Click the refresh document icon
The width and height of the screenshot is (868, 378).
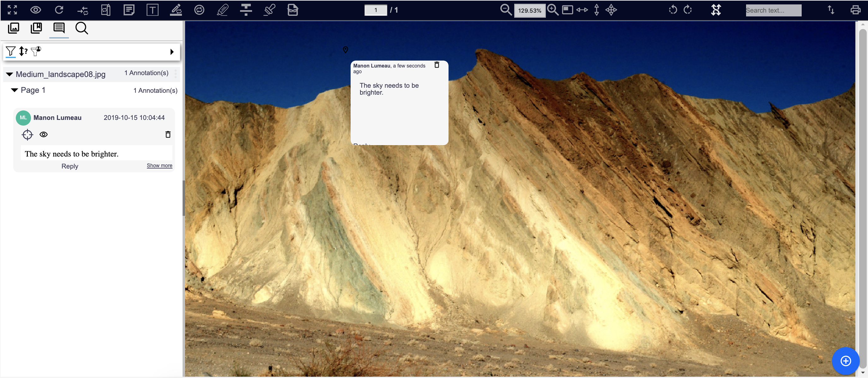point(59,10)
